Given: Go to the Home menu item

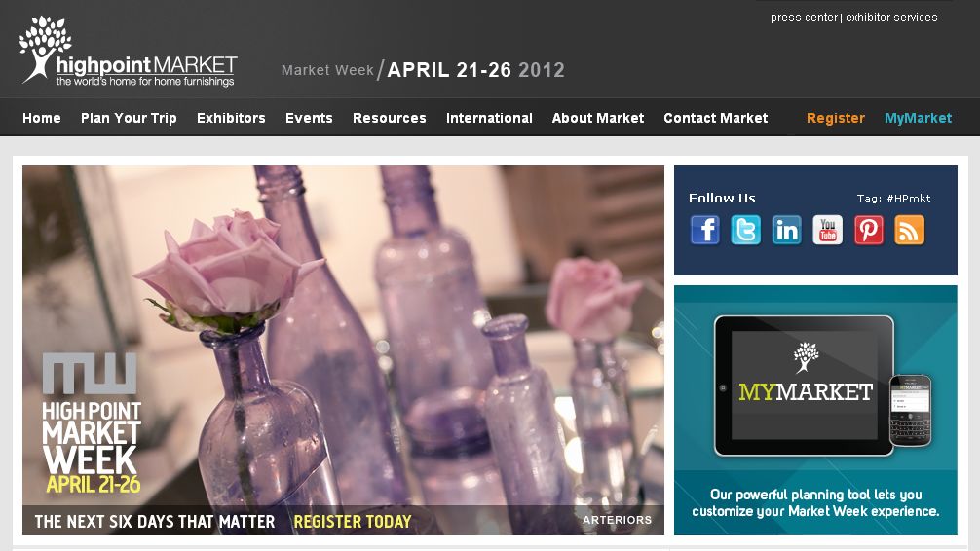Looking at the screenshot, I should (x=42, y=118).
